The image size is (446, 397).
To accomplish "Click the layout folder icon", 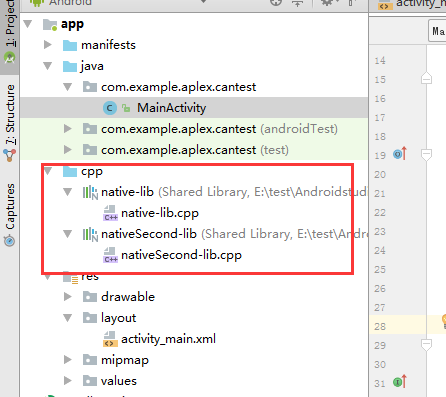I will click(x=90, y=318).
